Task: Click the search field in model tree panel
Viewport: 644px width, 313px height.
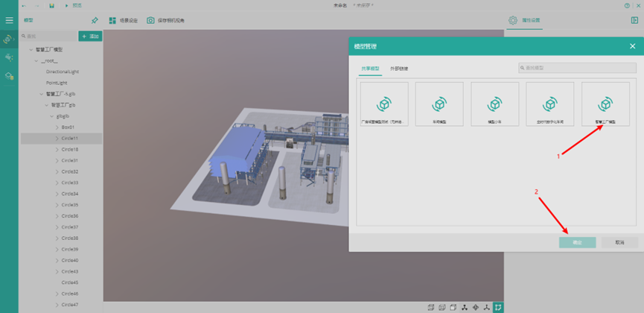Action: (x=48, y=37)
